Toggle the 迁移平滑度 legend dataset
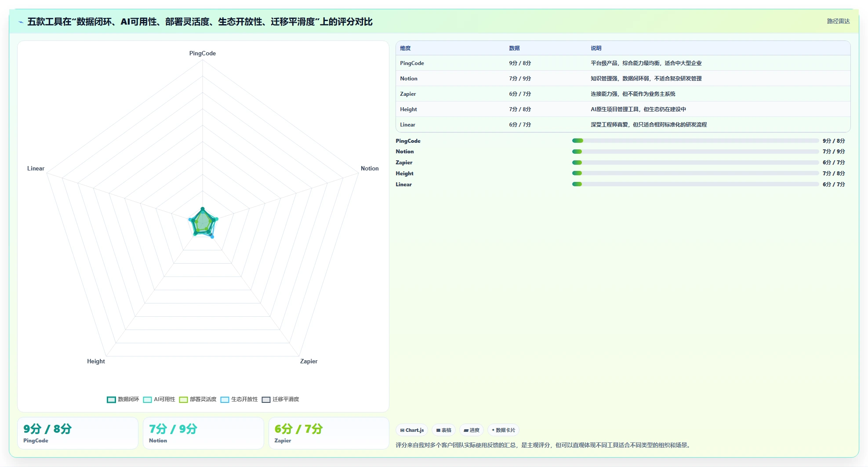This screenshot has width=868, height=467. (280, 399)
